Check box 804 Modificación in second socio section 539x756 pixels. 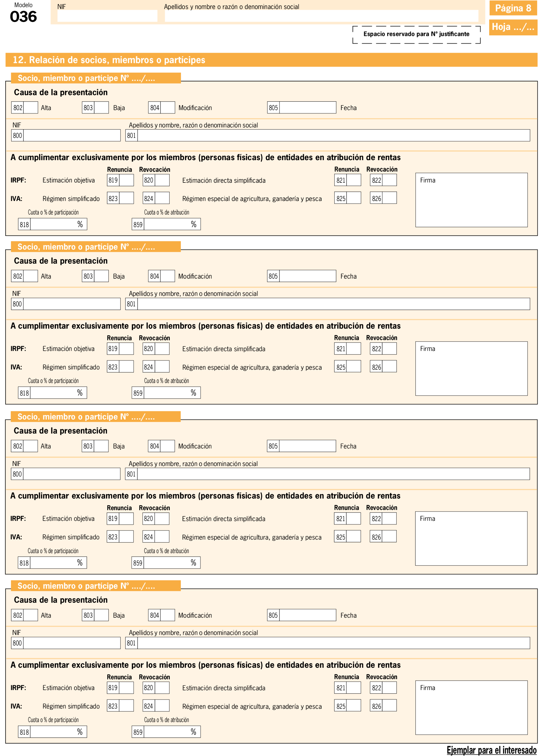(168, 276)
